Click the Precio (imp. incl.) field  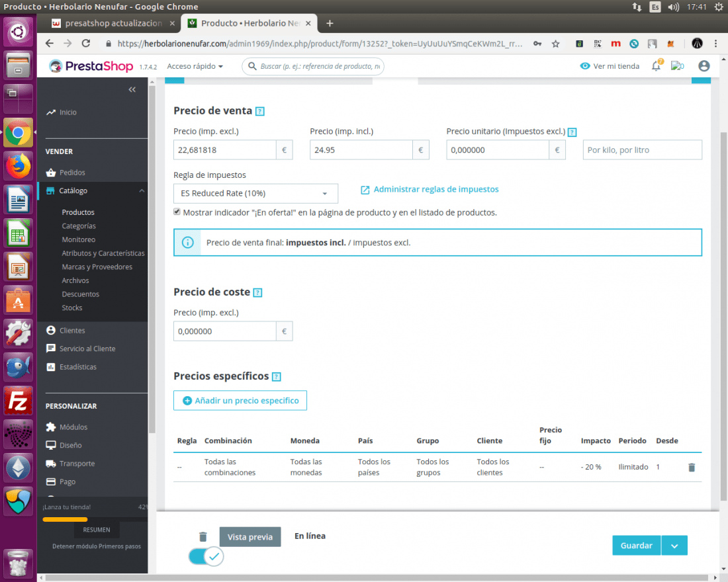(x=361, y=150)
